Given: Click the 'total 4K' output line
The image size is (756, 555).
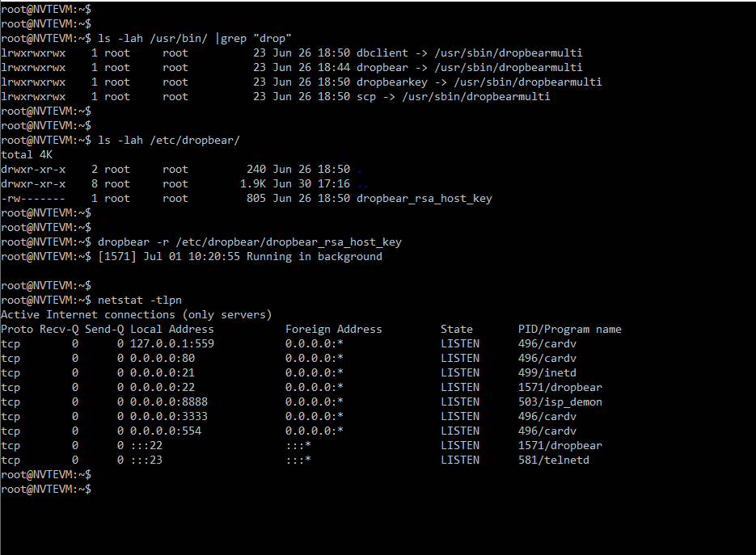Looking at the screenshot, I should [x=28, y=154].
